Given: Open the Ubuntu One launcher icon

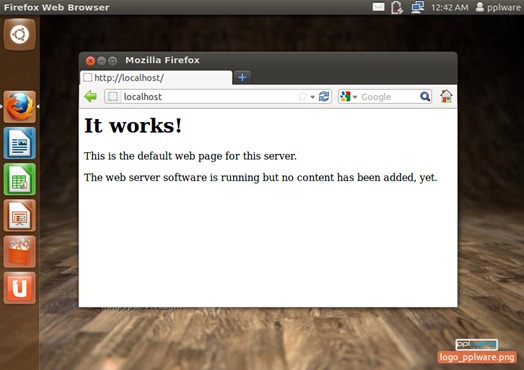Looking at the screenshot, I should point(19,287).
